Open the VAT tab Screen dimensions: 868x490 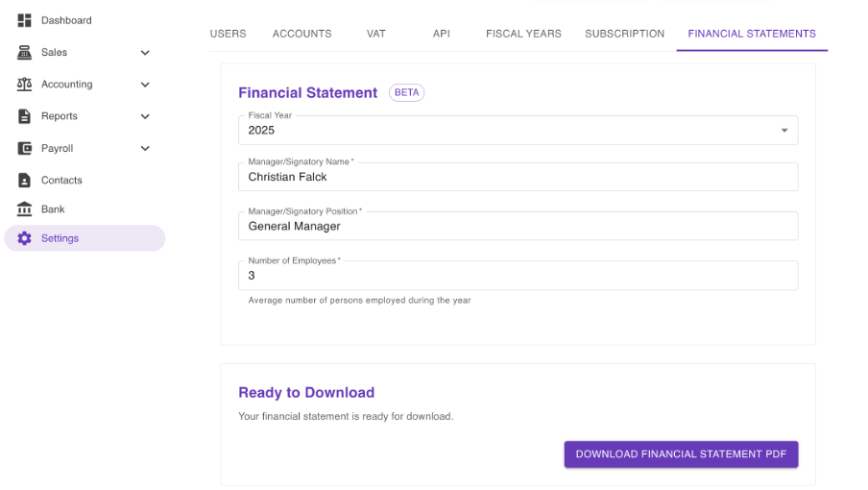click(376, 34)
